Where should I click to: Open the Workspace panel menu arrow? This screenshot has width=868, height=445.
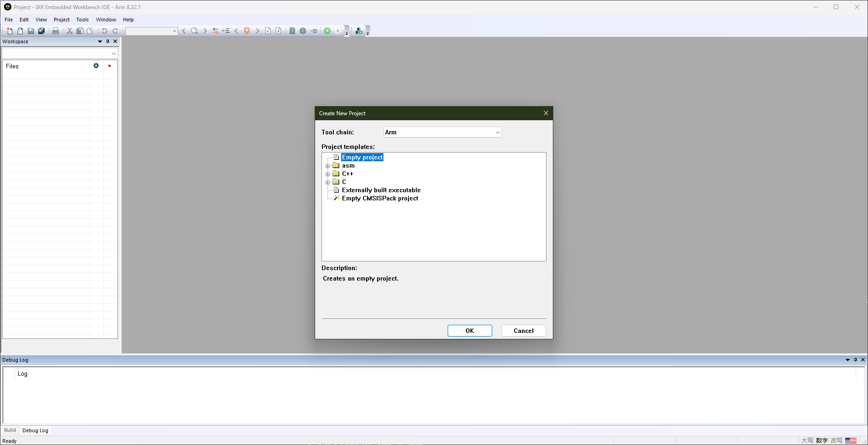(100, 41)
